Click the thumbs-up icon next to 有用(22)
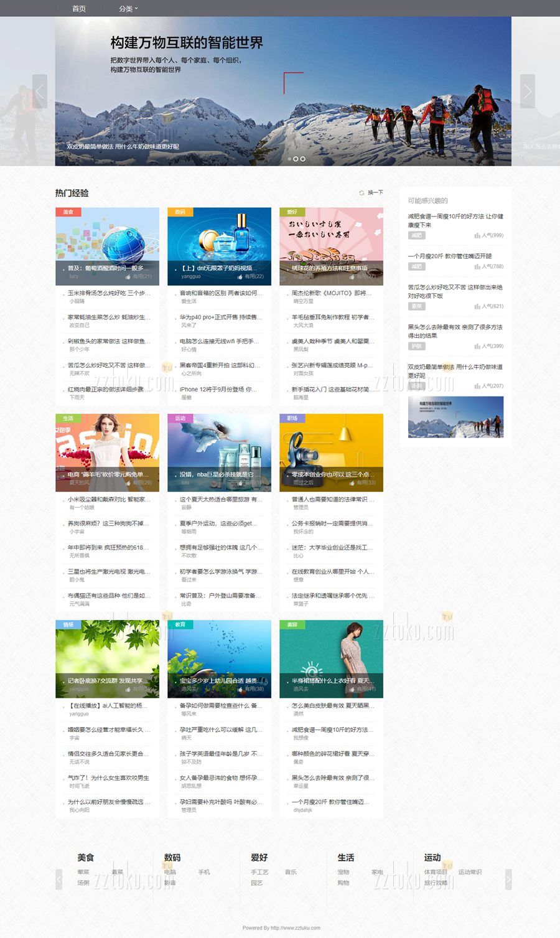This screenshot has height=938, width=560. [240, 276]
